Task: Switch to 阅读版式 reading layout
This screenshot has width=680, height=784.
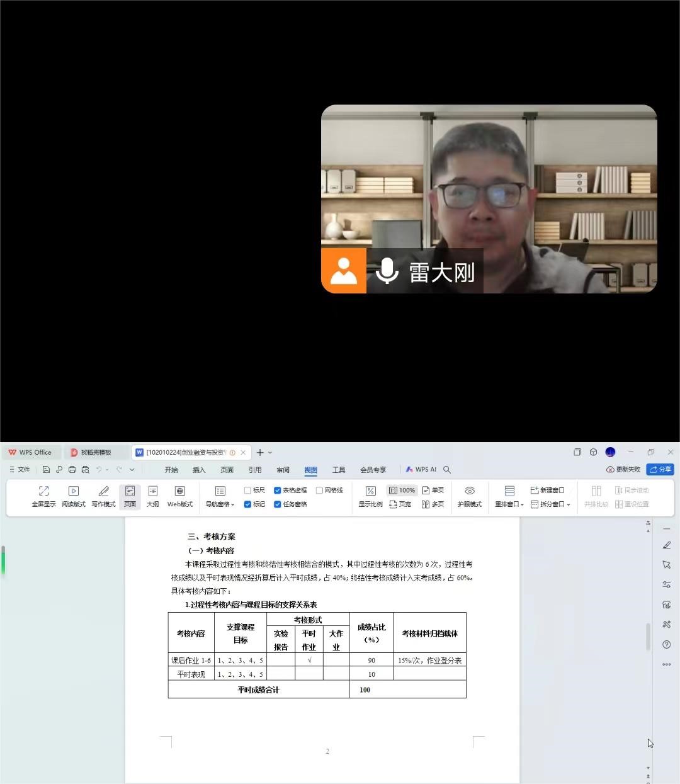Action: coord(73,491)
